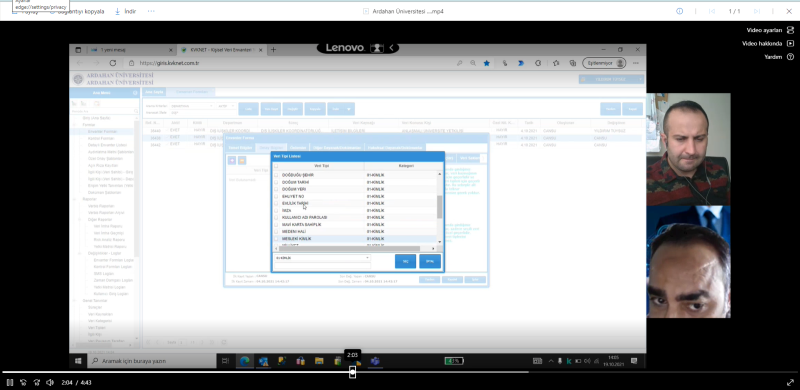The height and width of the screenshot is (390, 800).
Task: Click the favorites star in address bar
Action: (487, 63)
